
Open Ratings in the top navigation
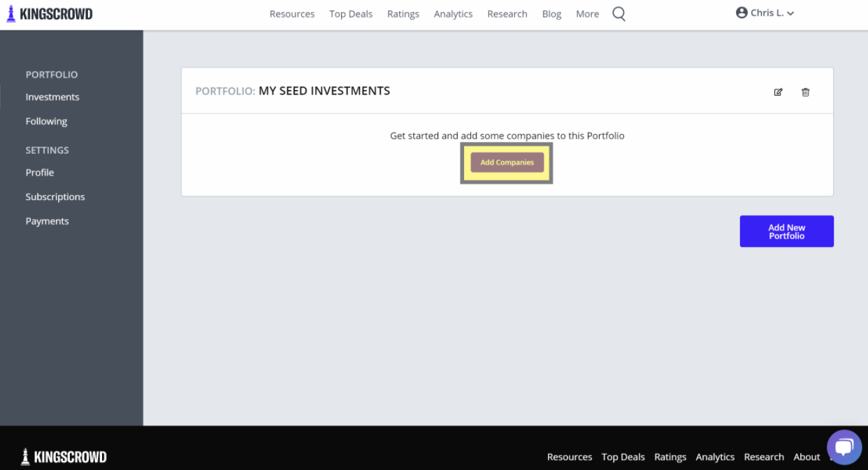403,14
